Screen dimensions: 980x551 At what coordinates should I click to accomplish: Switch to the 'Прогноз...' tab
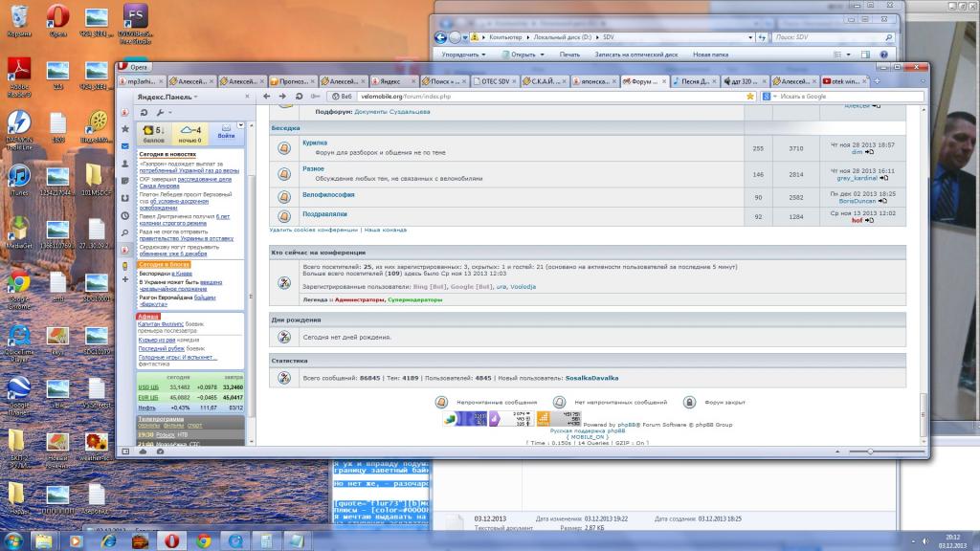[x=293, y=81]
